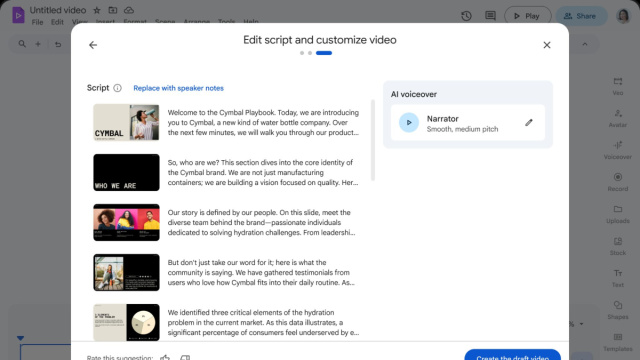Open the Avatar sidebar tool
Image resolution: width=640 pixels, height=360 pixels.
coord(618,118)
